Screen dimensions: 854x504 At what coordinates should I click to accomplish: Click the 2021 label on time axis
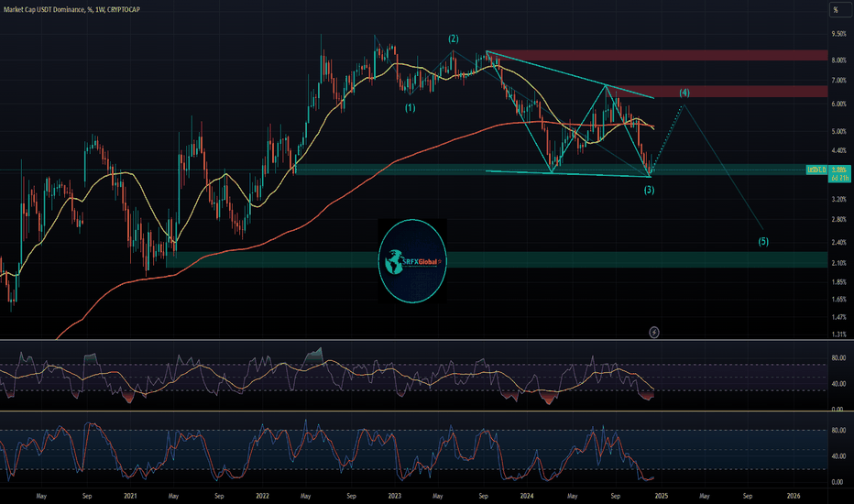tap(130, 496)
